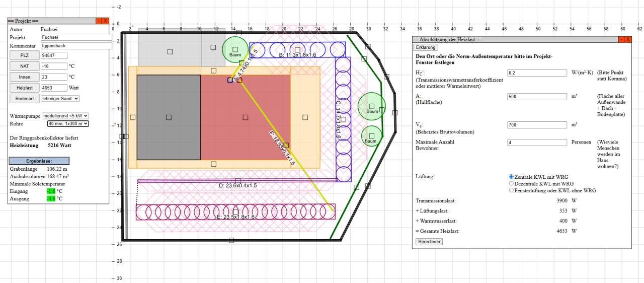Click the handle square in the dark gray building
Image resolution: width=644 pixels, height=283 pixels.
point(169,117)
